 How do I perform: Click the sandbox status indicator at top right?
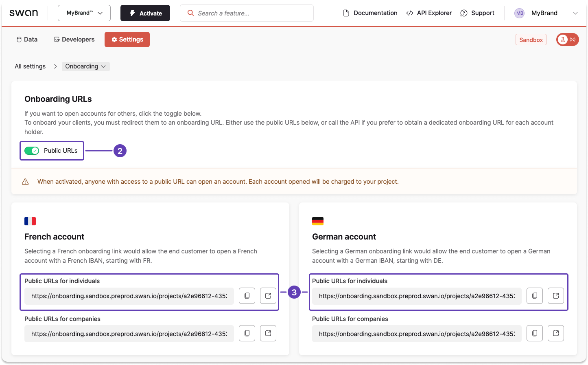tap(567, 40)
